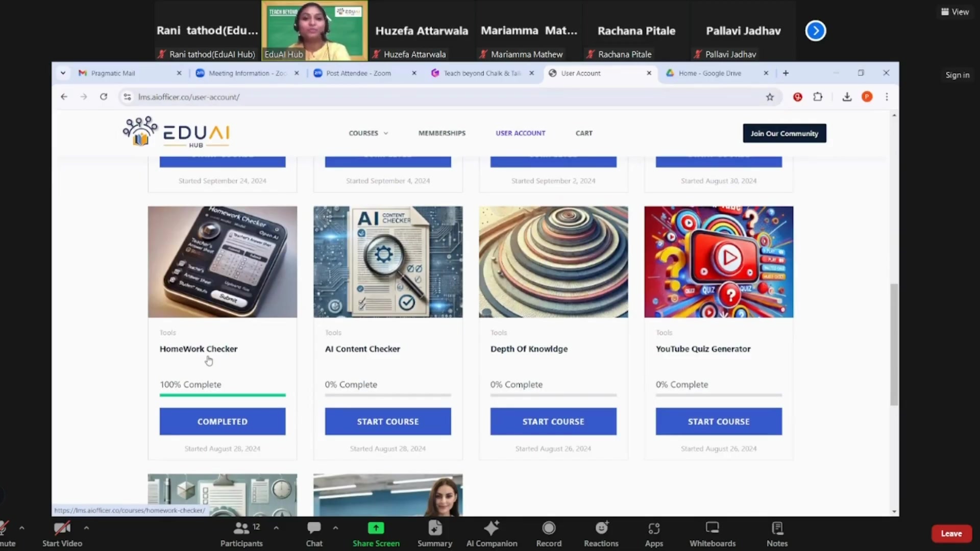Click the green Share Screen icon
This screenshot has width=980, height=551.
376,528
